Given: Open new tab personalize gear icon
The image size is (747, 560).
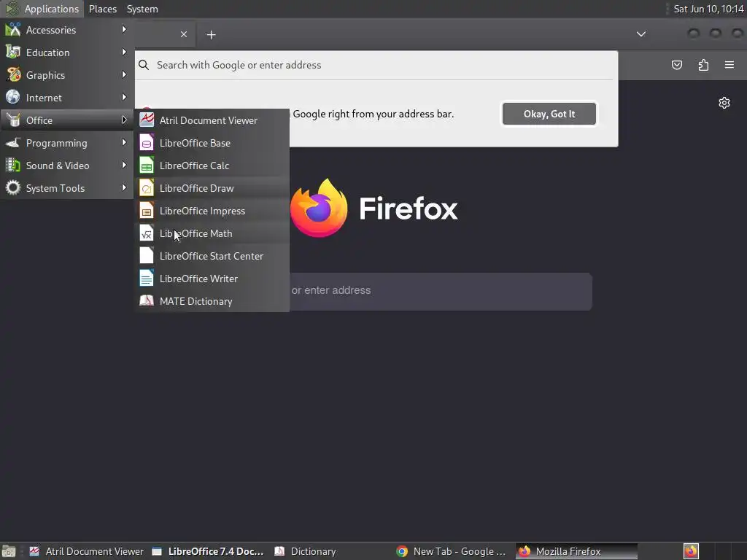Looking at the screenshot, I should pos(724,103).
